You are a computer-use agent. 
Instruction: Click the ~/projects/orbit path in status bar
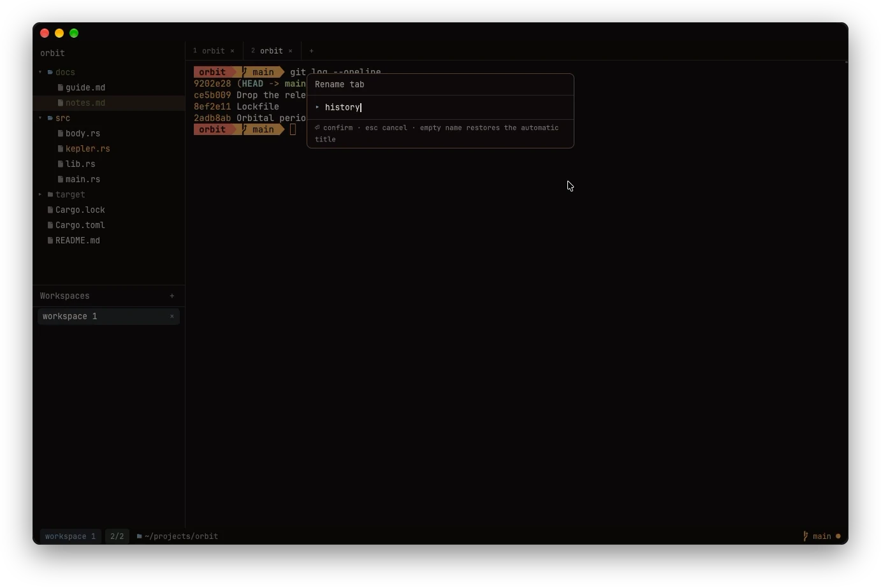pyautogui.click(x=181, y=536)
